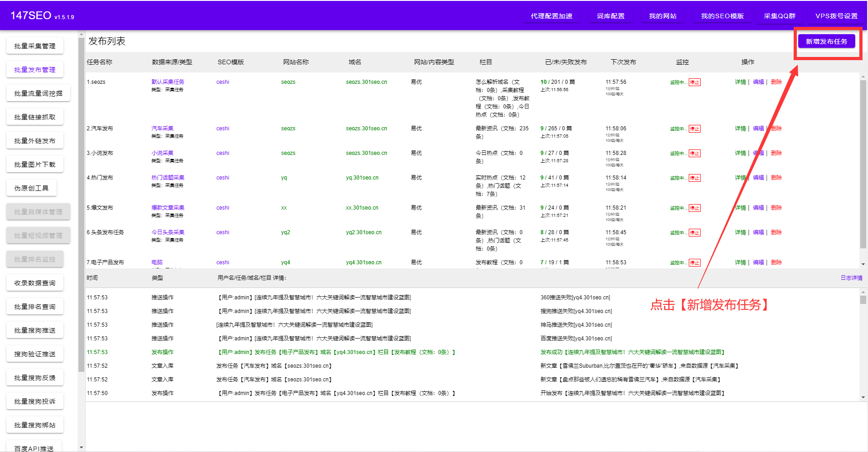The image size is (868, 452).
Task: Click site name yq4 in row 7
Action: click(x=286, y=262)
